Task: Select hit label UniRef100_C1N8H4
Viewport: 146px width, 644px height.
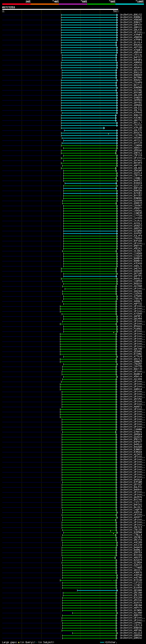Action: pyautogui.click(x=131, y=146)
